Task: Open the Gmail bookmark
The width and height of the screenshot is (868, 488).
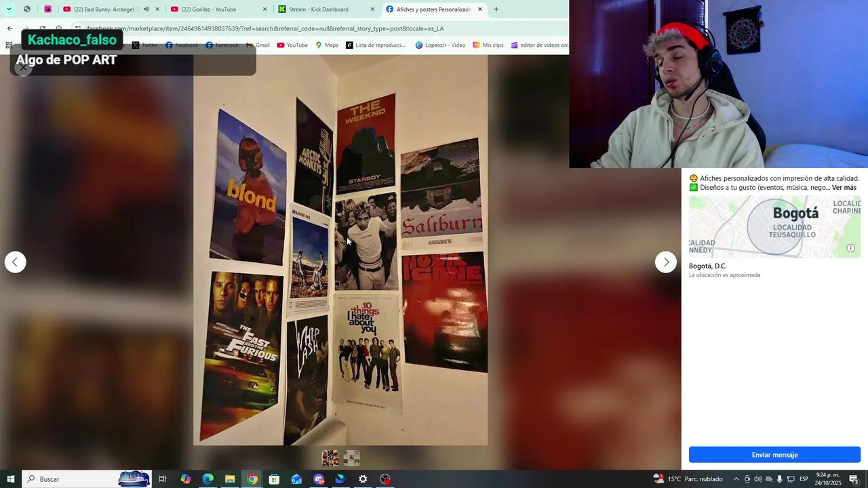Action: 258,45
